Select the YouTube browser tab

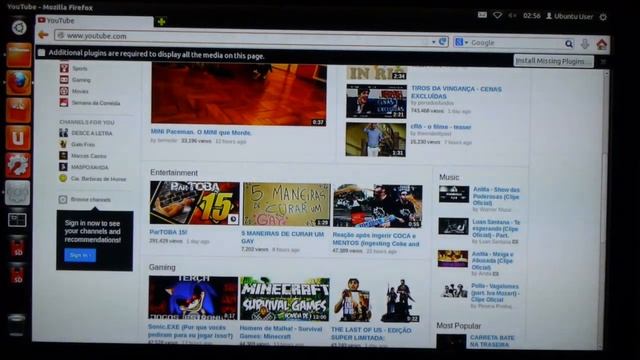click(95, 21)
